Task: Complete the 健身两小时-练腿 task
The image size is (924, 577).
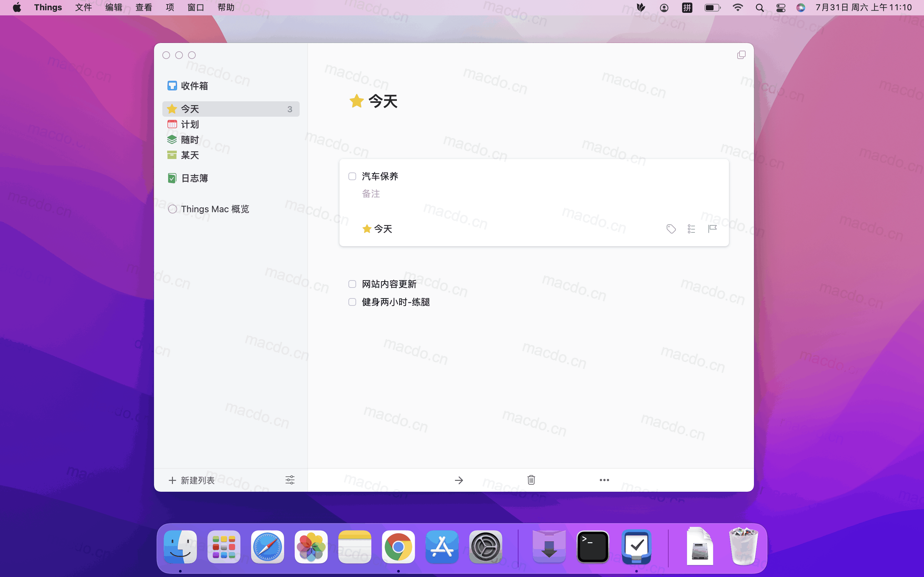Action: click(x=352, y=302)
